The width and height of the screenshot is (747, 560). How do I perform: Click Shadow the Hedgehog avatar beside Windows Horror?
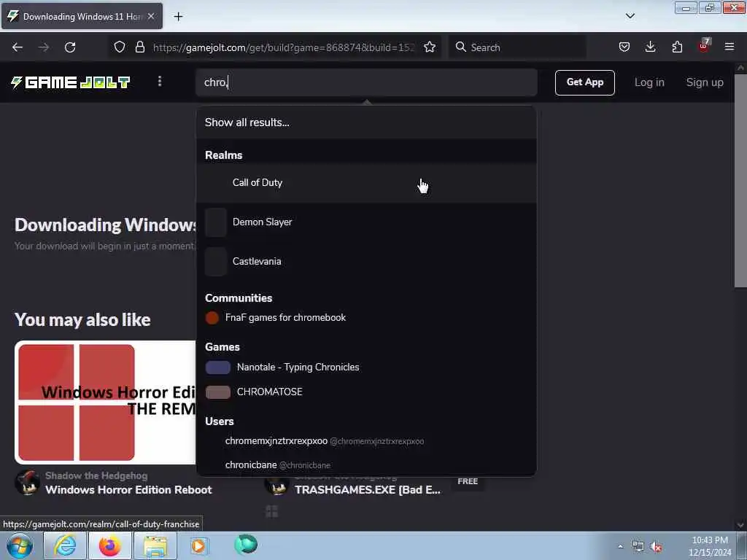tap(27, 483)
